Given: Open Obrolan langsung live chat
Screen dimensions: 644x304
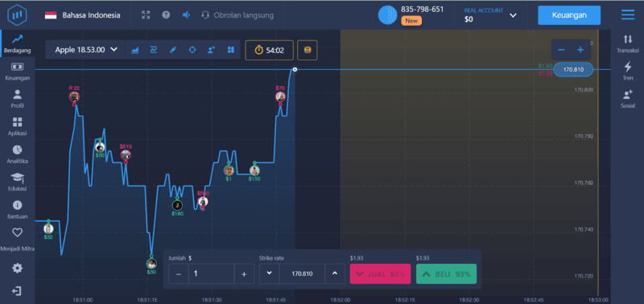Looking at the screenshot, I should point(237,15).
